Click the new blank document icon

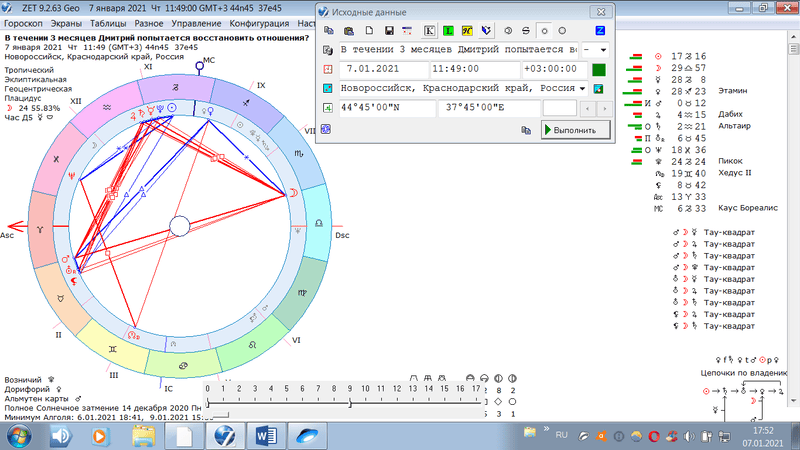[x=370, y=31]
